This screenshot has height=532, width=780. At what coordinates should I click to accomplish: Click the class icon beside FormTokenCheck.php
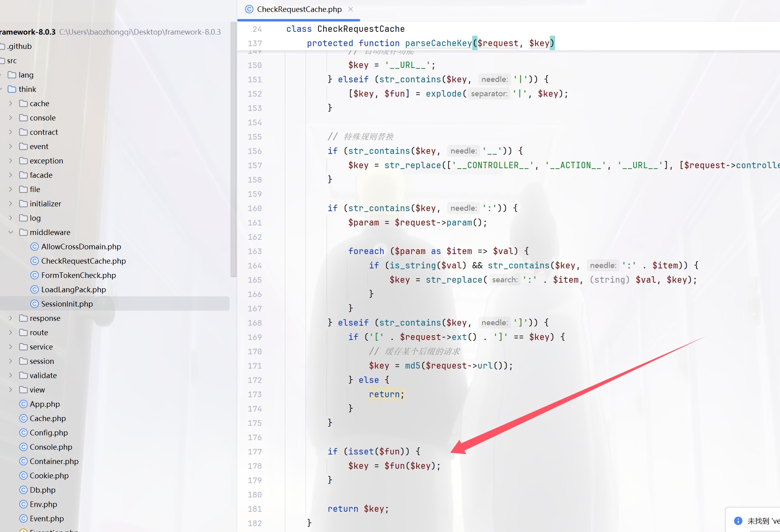(x=35, y=275)
